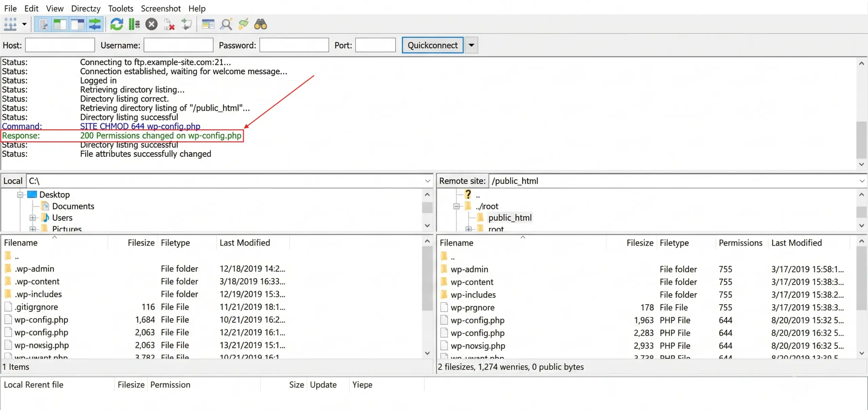Toggle the local directory tree view
The height and width of the screenshot is (410, 868).
click(60, 24)
